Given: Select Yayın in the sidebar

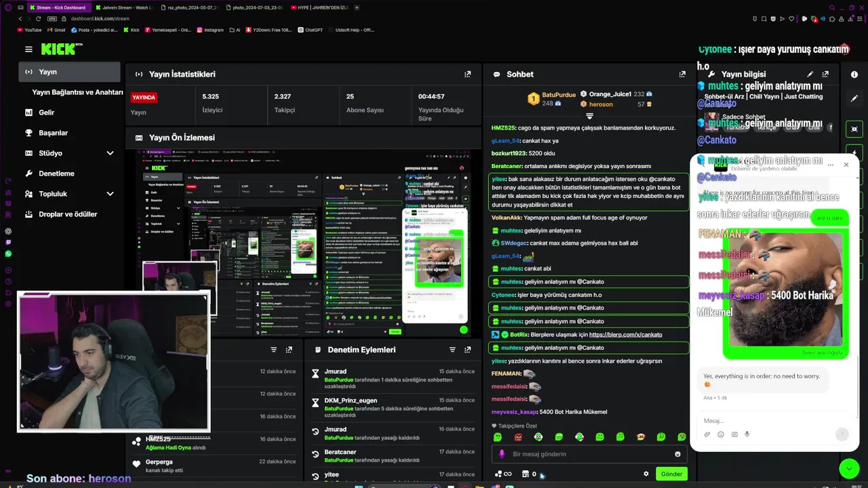Looking at the screenshot, I should (x=69, y=72).
